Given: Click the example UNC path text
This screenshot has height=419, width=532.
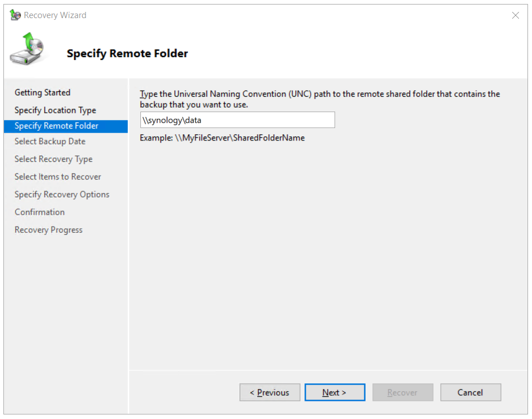Looking at the screenshot, I should (x=222, y=138).
